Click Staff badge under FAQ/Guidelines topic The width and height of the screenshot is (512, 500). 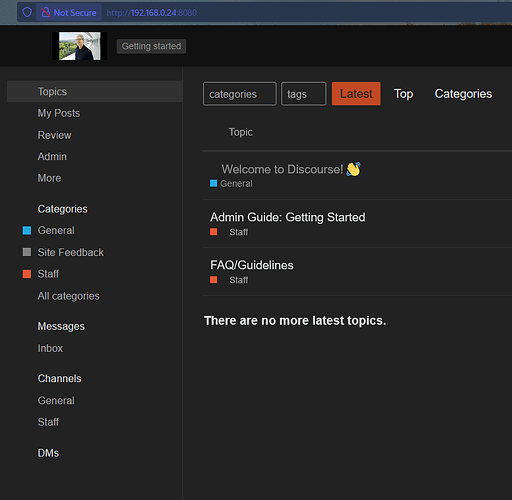(x=229, y=280)
